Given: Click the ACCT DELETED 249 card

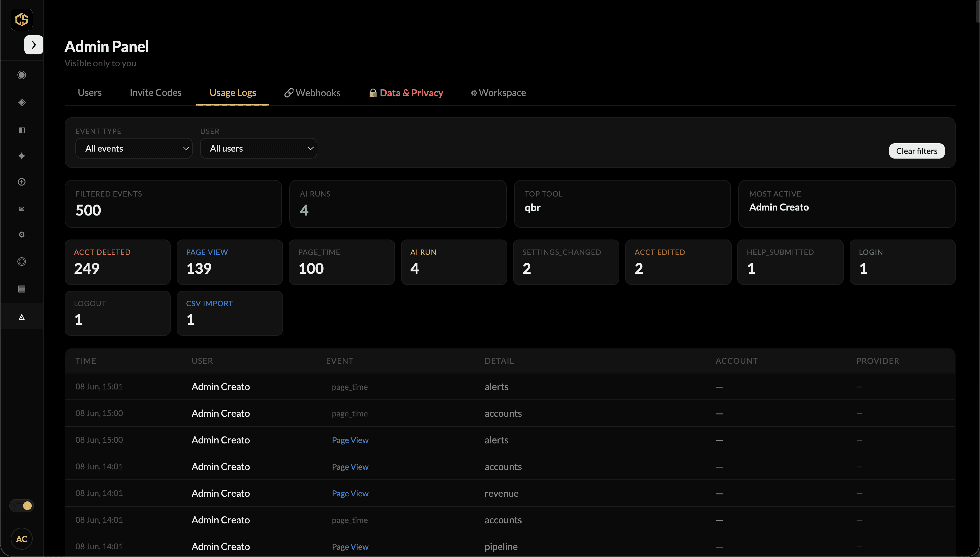Looking at the screenshot, I should [117, 262].
